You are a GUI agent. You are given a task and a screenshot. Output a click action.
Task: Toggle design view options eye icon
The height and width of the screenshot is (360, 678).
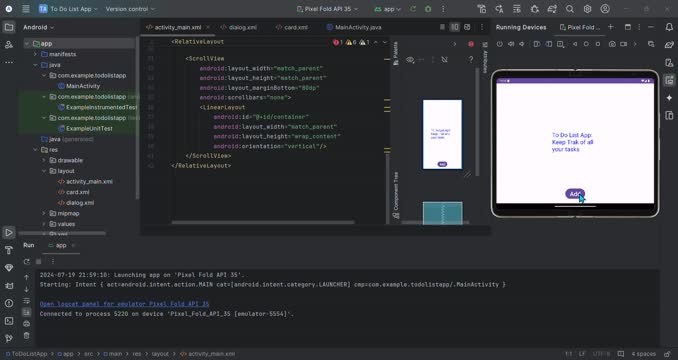pyautogui.click(x=410, y=60)
